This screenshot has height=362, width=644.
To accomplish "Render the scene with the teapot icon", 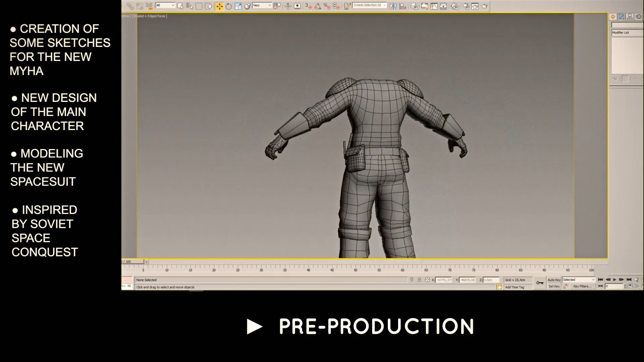I will pyautogui.click(x=485, y=6).
